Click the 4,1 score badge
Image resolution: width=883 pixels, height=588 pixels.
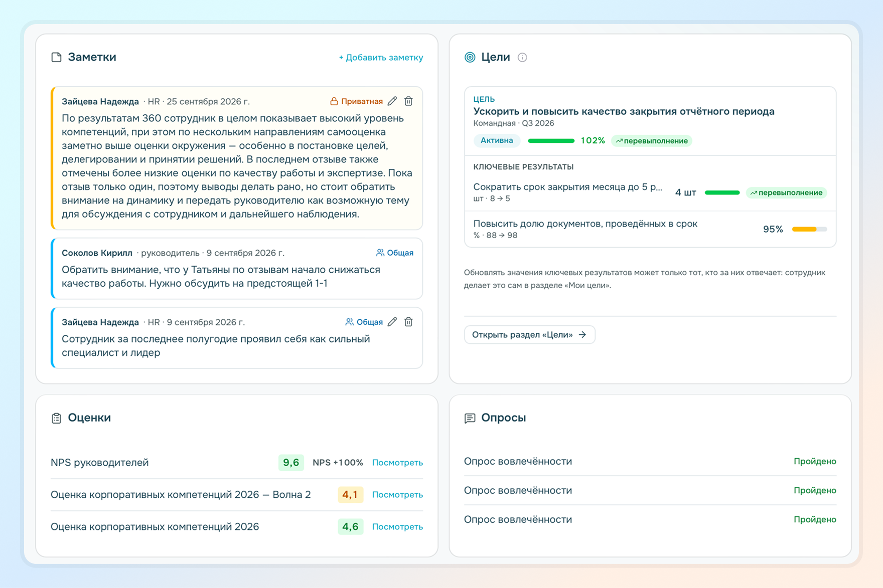(x=350, y=494)
